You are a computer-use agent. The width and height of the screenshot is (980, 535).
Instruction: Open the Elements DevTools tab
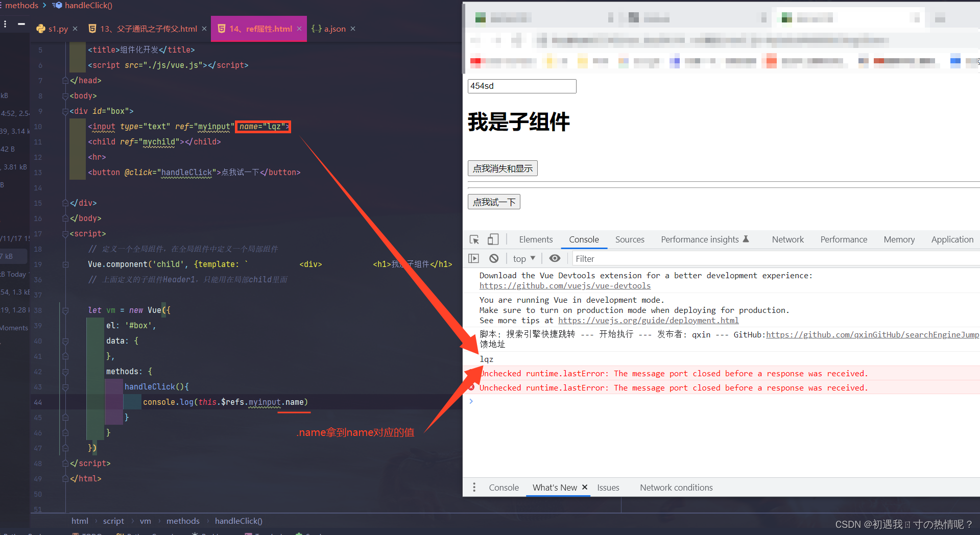pyautogui.click(x=536, y=239)
